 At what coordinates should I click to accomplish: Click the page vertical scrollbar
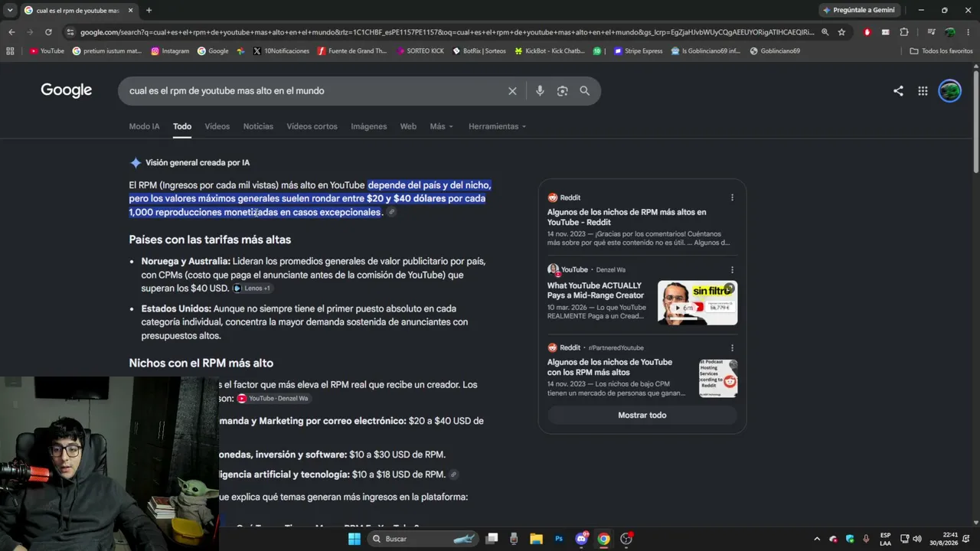[x=975, y=122]
